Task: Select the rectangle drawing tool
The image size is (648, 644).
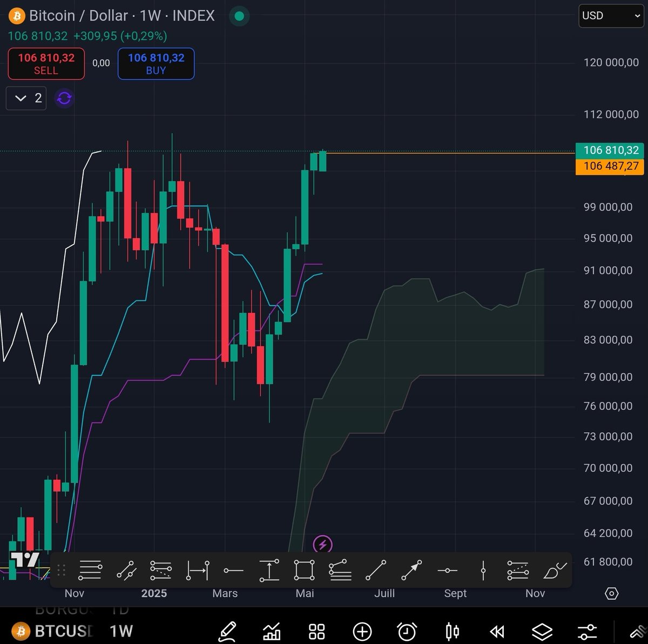Action: [x=305, y=570]
